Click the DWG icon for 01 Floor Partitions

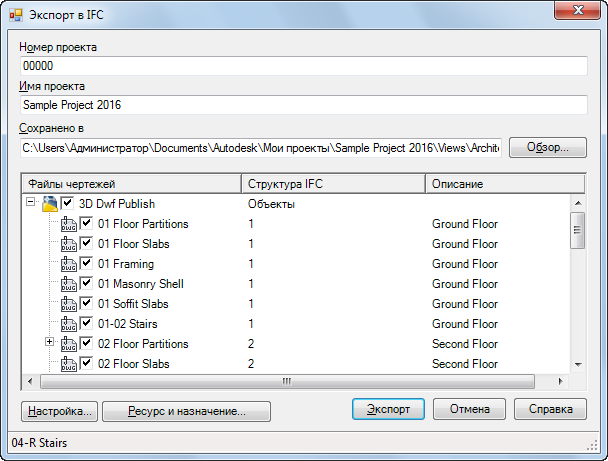[x=69, y=224]
